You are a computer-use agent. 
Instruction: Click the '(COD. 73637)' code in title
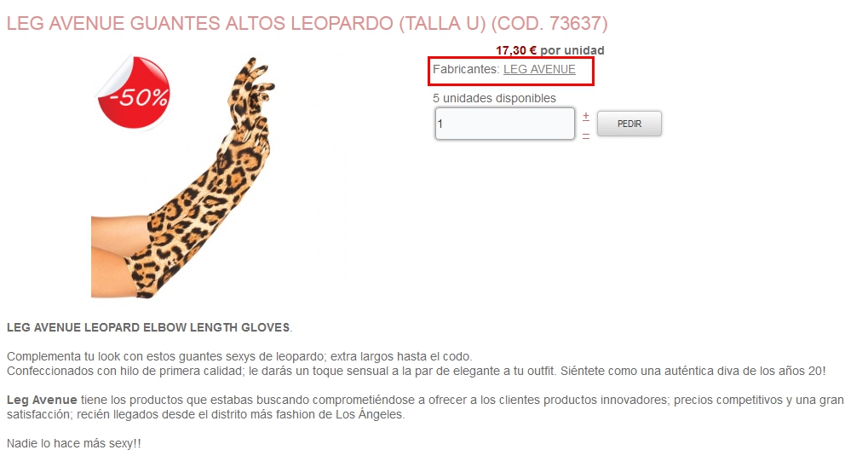pyautogui.click(x=549, y=23)
